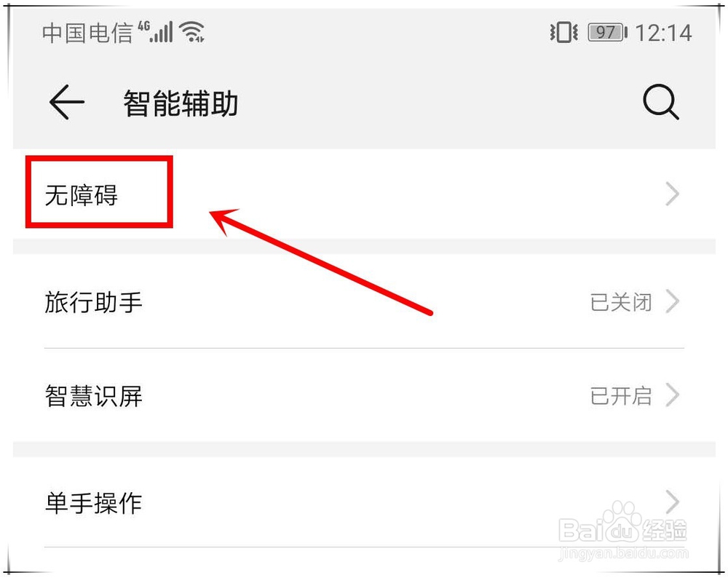This screenshot has width=728, height=578.
Task: Tap the back arrow icon
Action: pos(67,102)
